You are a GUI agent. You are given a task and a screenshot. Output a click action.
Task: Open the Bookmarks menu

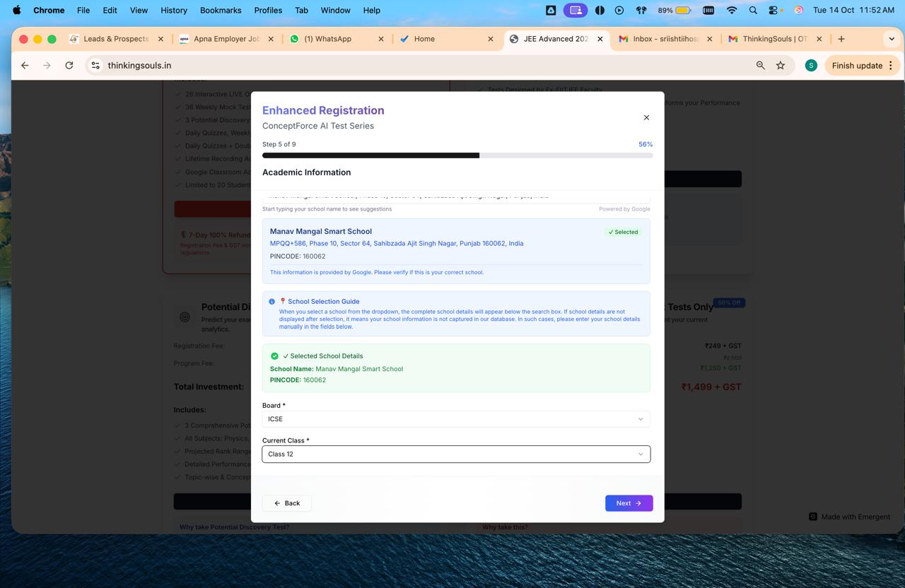tap(220, 10)
